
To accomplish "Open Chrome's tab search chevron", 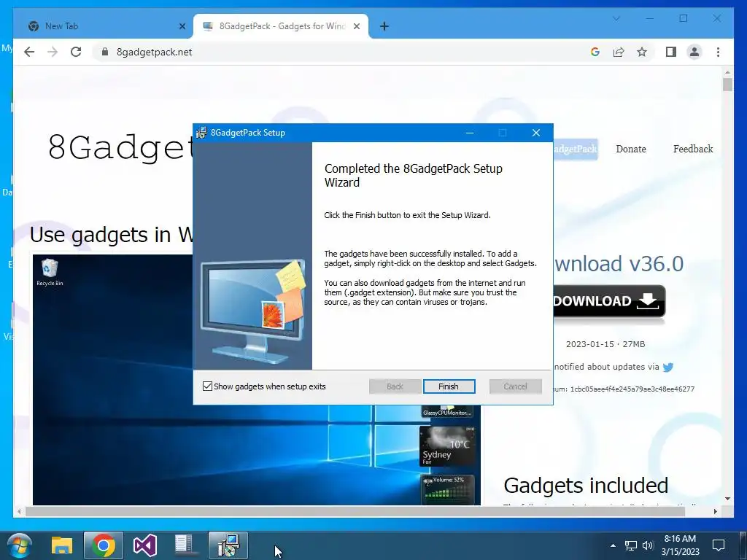I will point(616,18).
